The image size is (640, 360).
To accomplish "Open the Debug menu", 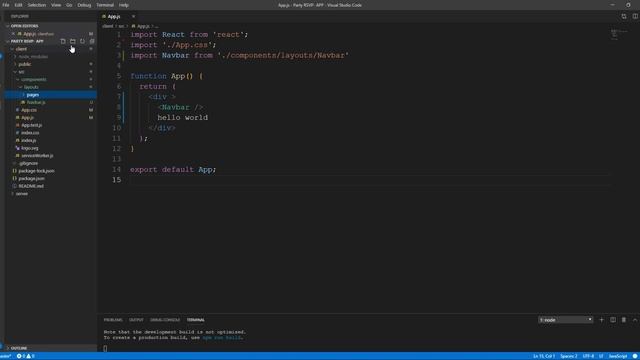I will click(84, 5).
